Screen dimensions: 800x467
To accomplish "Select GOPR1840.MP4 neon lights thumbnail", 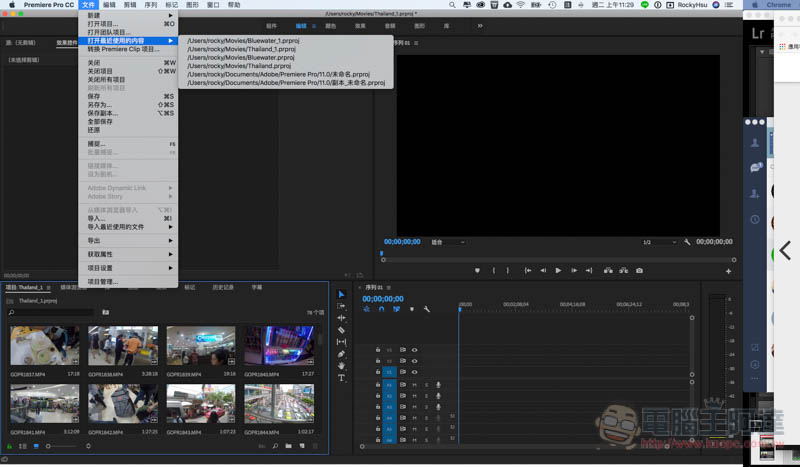I will coord(279,346).
